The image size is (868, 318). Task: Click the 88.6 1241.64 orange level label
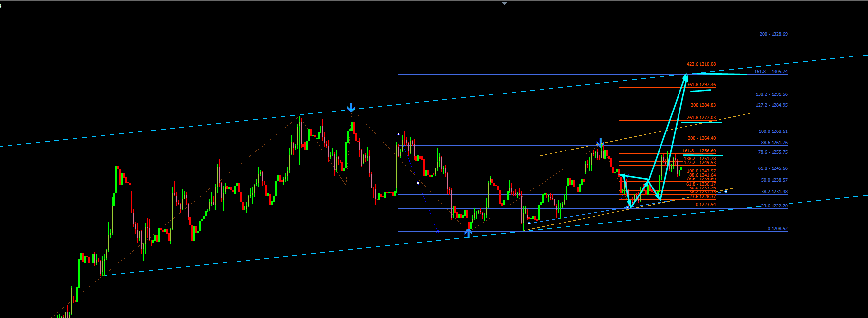(702, 175)
